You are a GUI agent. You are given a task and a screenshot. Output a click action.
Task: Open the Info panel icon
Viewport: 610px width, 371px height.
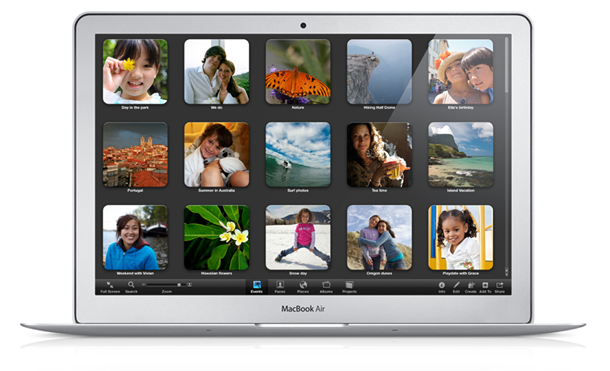(442, 285)
